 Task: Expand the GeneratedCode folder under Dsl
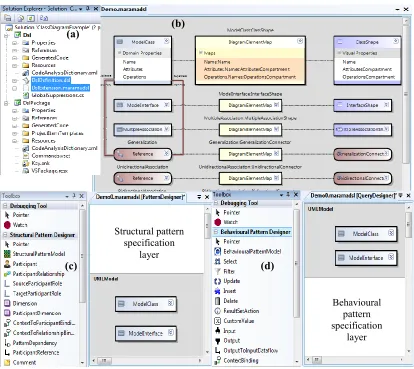[15, 58]
